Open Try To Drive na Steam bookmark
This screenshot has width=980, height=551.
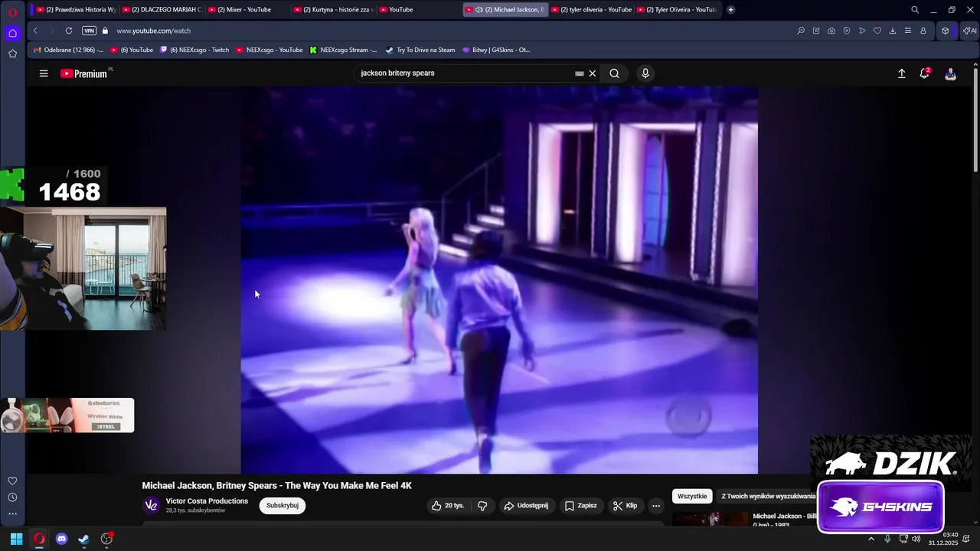(x=420, y=50)
